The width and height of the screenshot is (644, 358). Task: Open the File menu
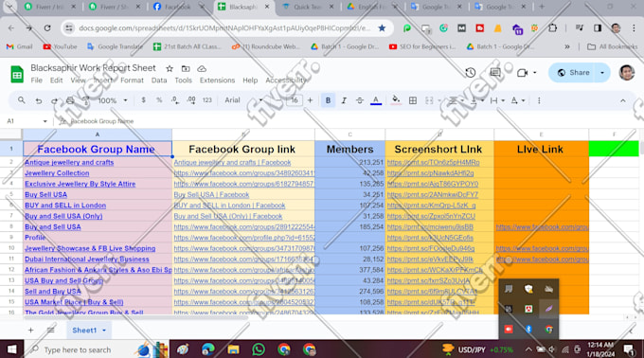click(37, 81)
